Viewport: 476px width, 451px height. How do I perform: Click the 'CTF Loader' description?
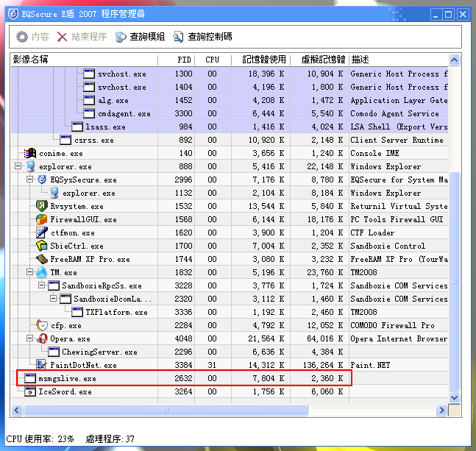(x=372, y=232)
